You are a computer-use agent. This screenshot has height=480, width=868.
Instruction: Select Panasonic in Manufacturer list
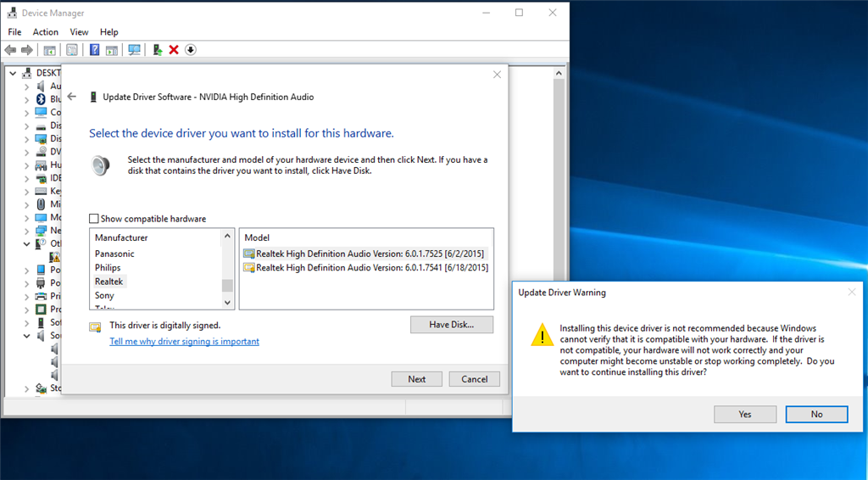point(114,254)
